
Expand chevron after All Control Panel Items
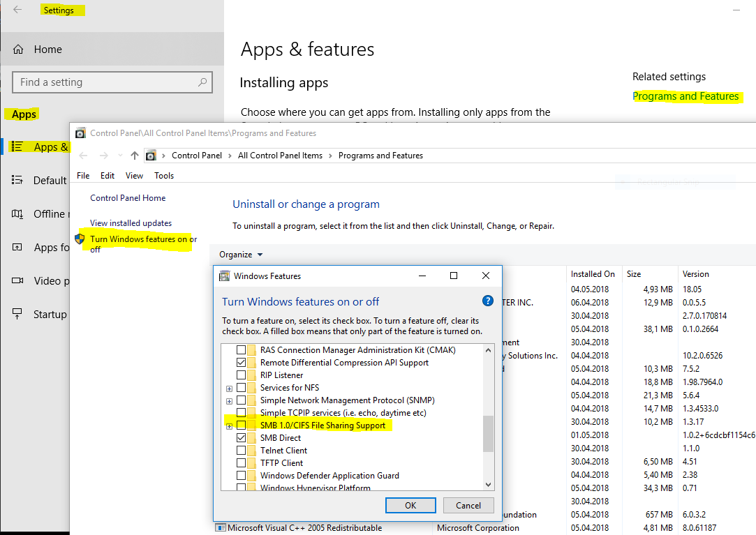330,155
